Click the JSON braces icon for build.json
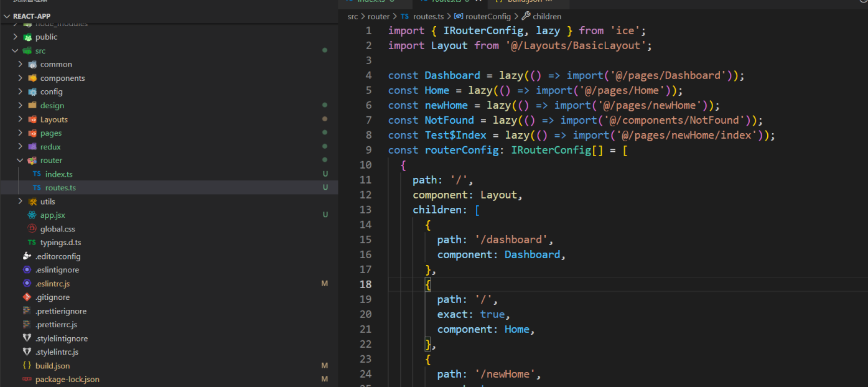Screen dimensions: 868x387 (x=27, y=366)
